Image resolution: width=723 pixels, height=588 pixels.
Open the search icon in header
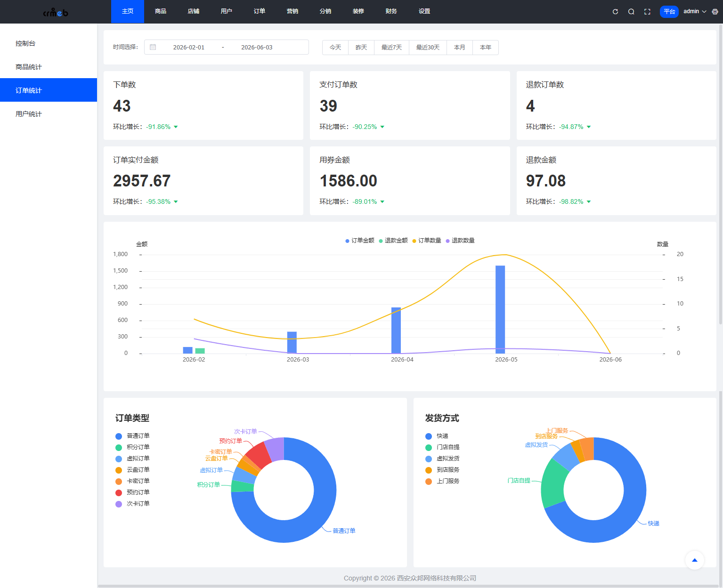tap(631, 12)
